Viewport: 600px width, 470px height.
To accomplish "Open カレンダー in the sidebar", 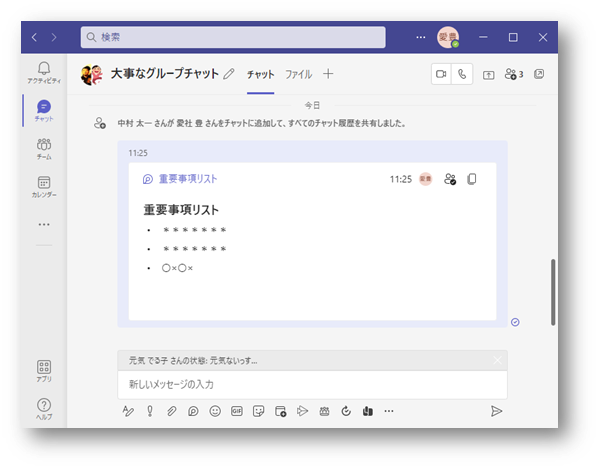I will pos(44,187).
